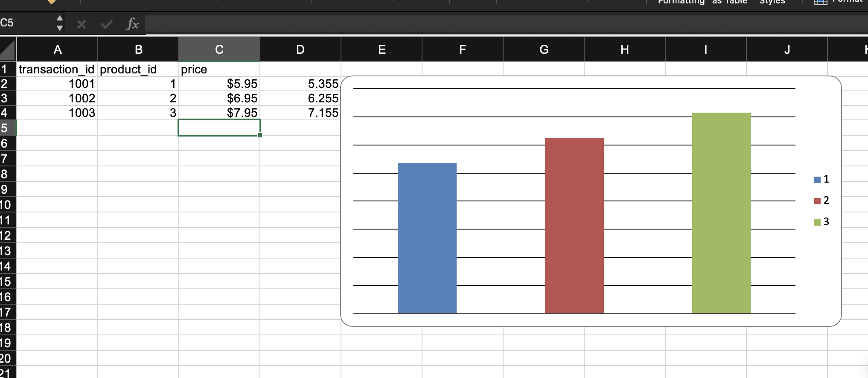This screenshot has height=378, width=868.
Task: Select column F header
Action: pos(463,49)
